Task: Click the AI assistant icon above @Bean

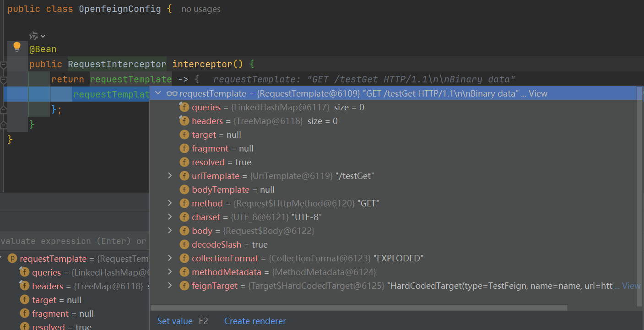Action: [34, 36]
